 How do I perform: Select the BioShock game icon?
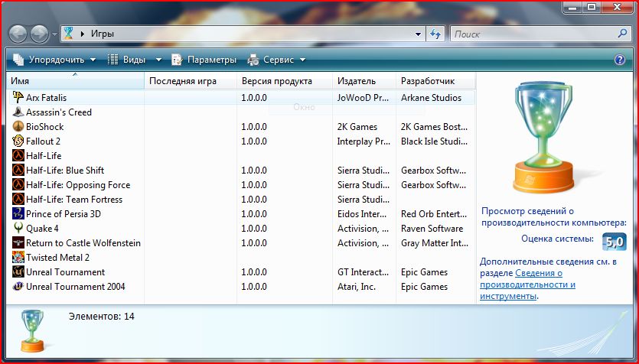tap(18, 127)
